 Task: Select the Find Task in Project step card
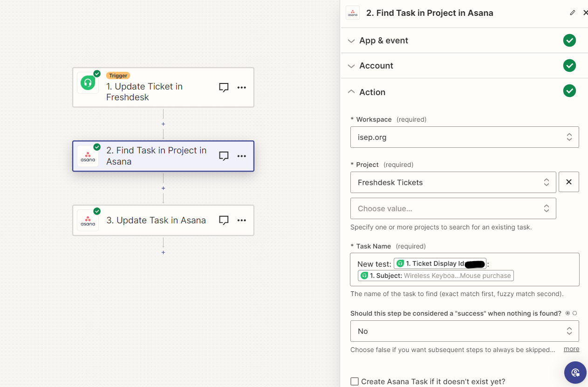tap(163, 156)
